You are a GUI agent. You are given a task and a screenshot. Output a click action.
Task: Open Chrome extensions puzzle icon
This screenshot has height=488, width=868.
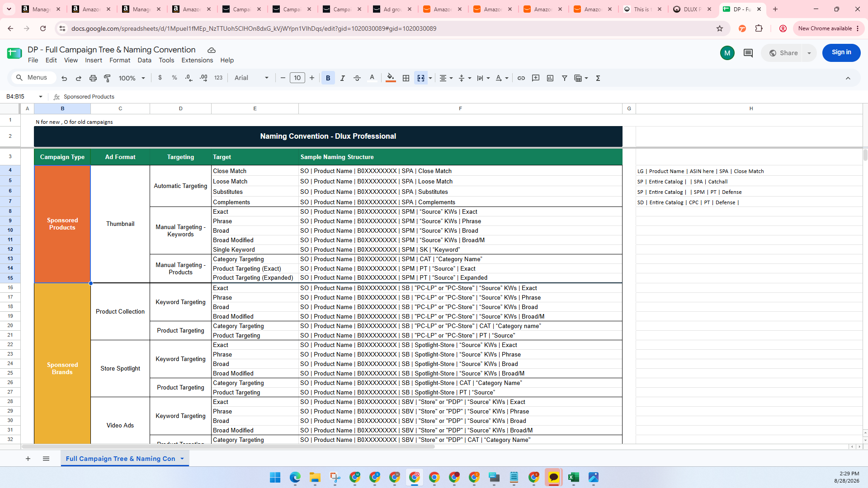pos(759,28)
